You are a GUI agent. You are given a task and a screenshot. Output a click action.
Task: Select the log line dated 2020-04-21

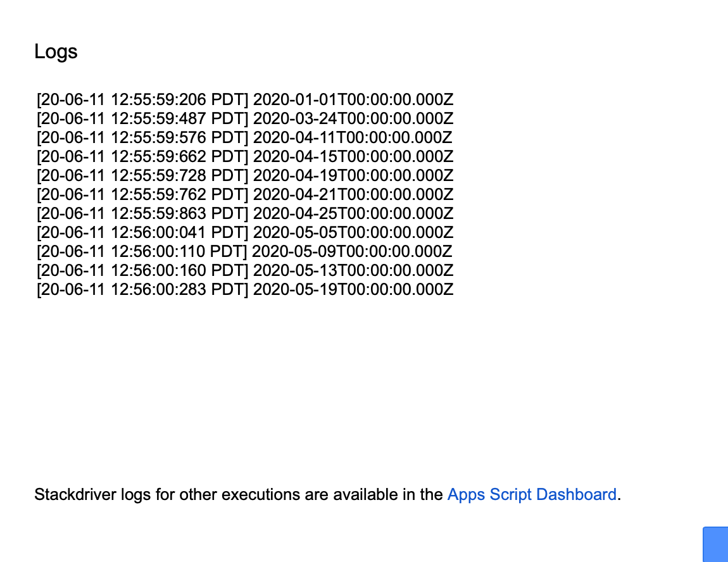coord(244,194)
